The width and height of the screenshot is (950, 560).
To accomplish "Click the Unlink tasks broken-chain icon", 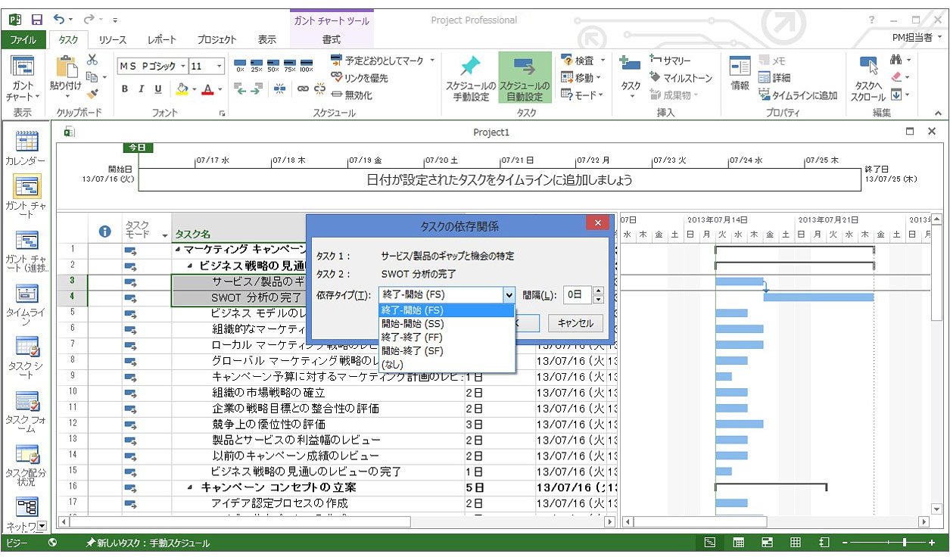I will pyautogui.click(x=319, y=89).
